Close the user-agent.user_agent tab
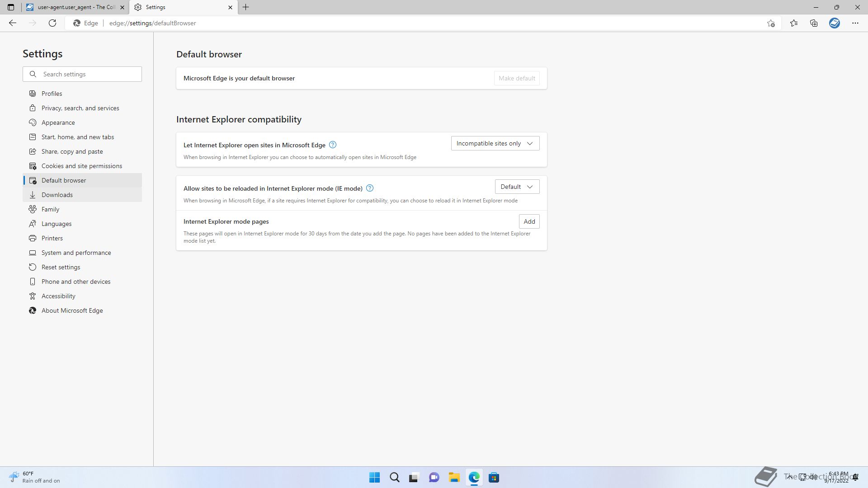Image resolution: width=868 pixels, height=488 pixels. [122, 7]
